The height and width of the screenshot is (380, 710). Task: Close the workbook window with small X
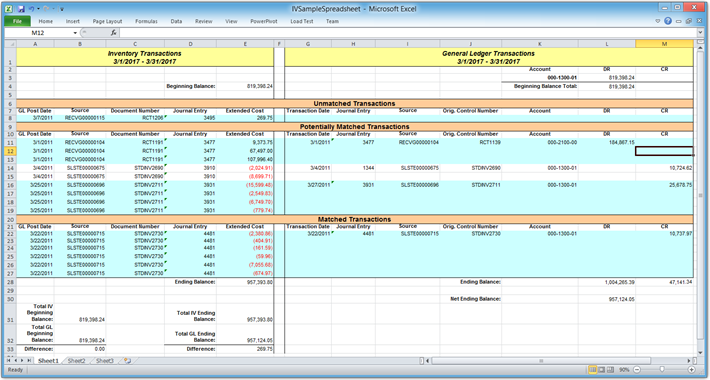(698, 21)
